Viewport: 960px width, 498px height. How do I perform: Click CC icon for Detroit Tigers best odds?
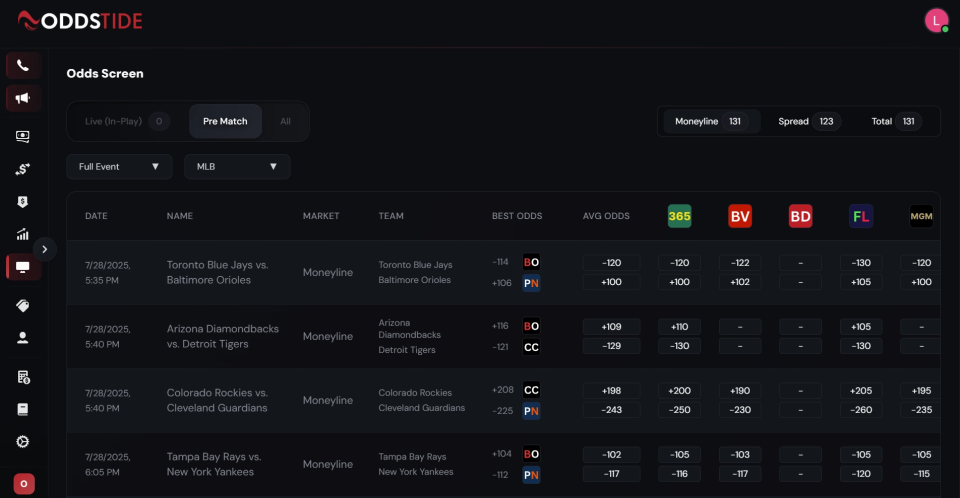click(531, 347)
